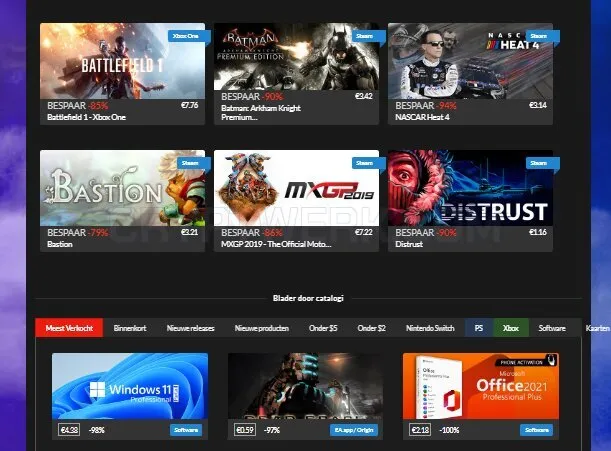Click the Software tag under Windows 11
This screenshot has width=611, height=451.
click(x=186, y=430)
